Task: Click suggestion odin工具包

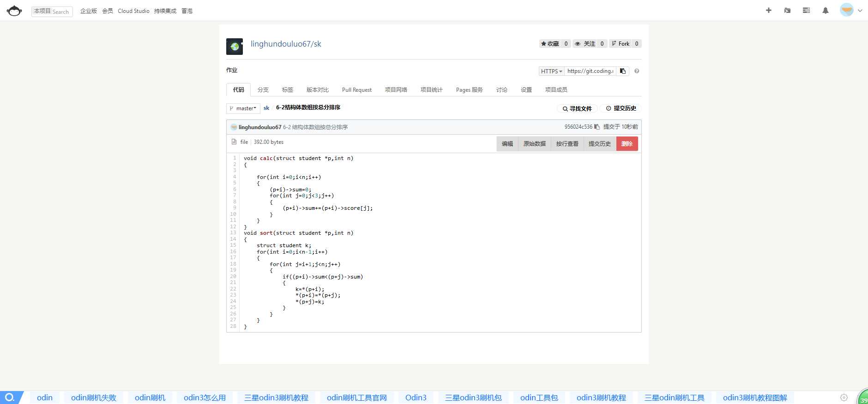Action: (x=539, y=398)
